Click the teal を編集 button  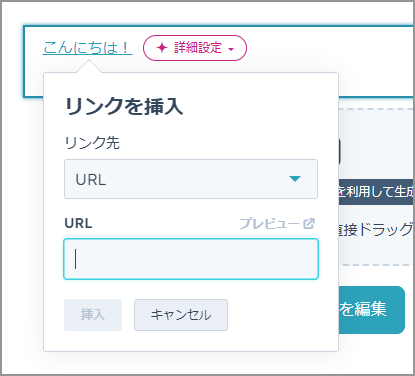372,310
